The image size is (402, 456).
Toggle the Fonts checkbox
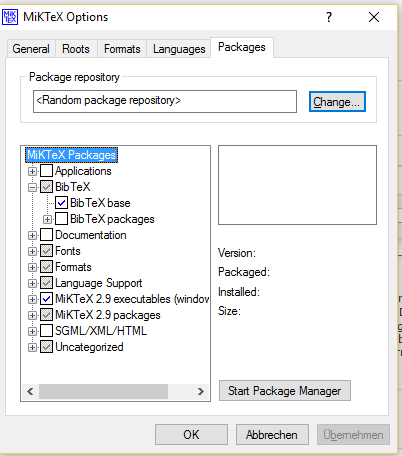(46, 251)
